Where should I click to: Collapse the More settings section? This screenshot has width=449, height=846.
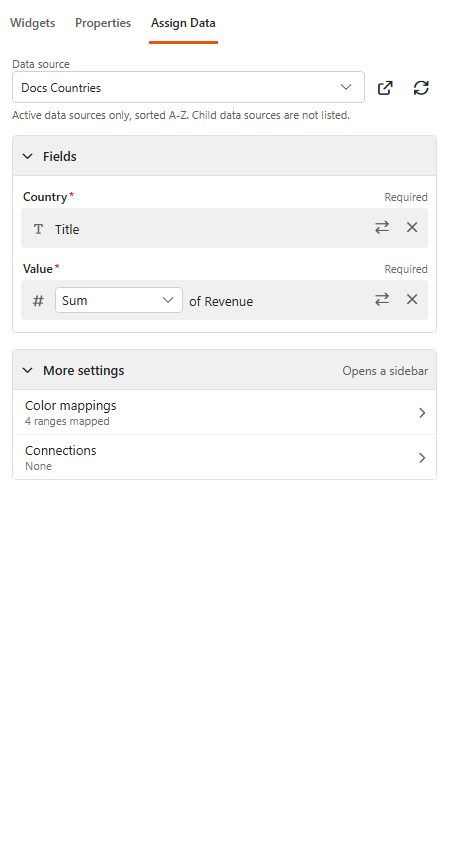(28, 371)
